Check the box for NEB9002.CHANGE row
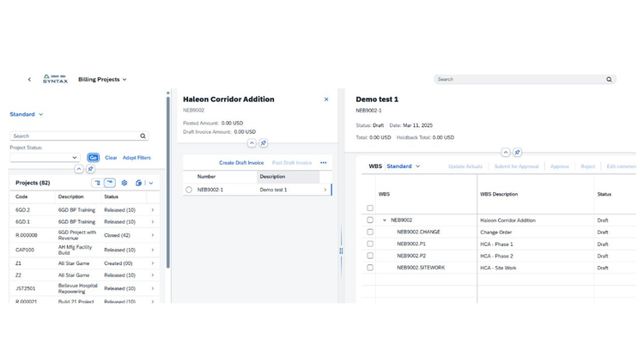This screenshot has width=644, height=362. click(370, 232)
